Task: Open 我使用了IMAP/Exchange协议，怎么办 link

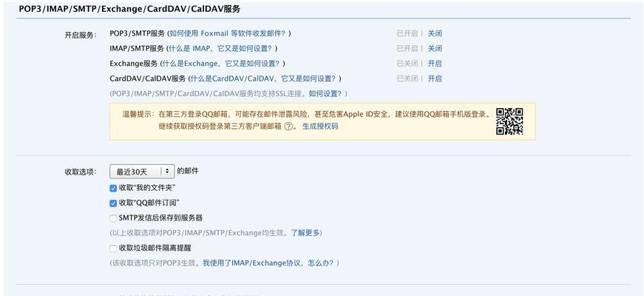Action: pos(269,263)
